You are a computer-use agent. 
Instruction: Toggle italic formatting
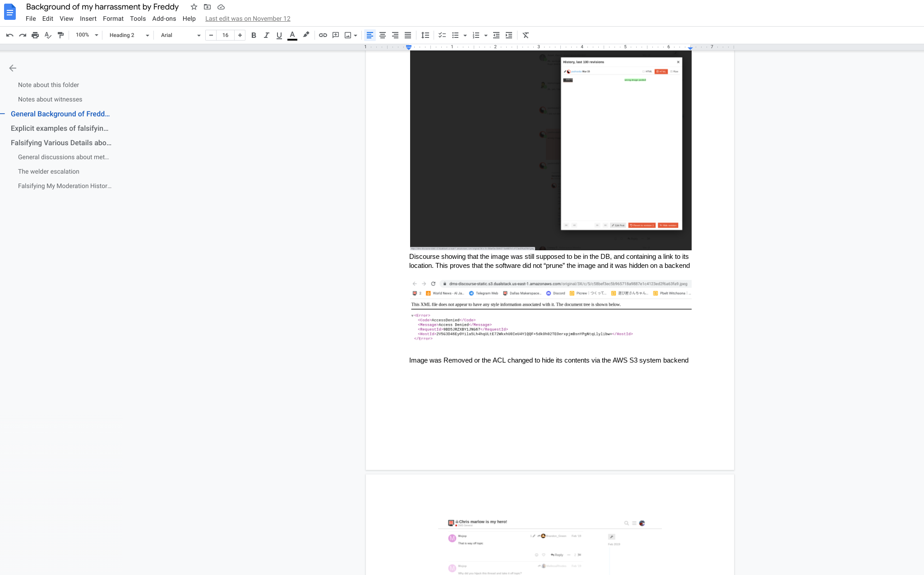[266, 35]
